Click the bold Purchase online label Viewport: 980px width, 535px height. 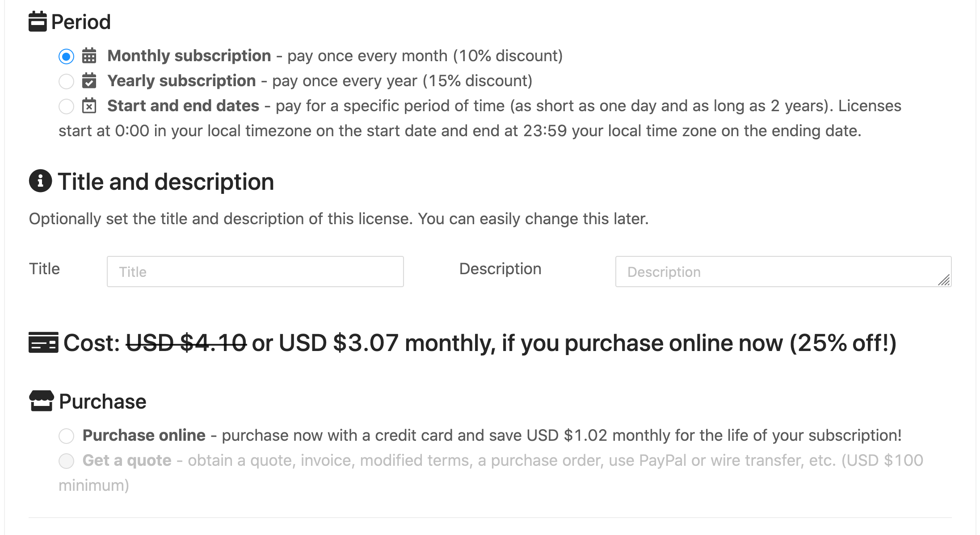pyautogui.click(x=144, y=435)
